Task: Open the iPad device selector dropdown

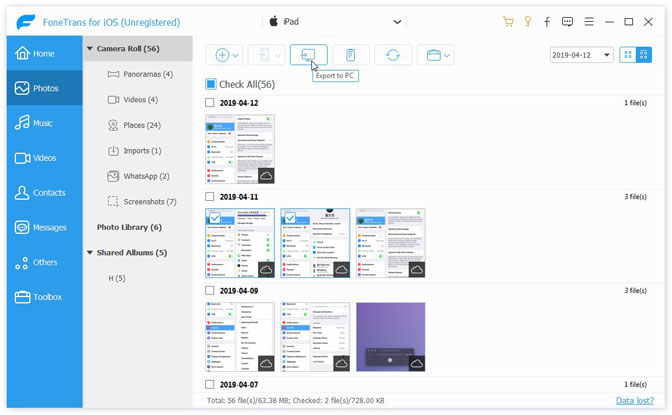Action: (335, 21)
